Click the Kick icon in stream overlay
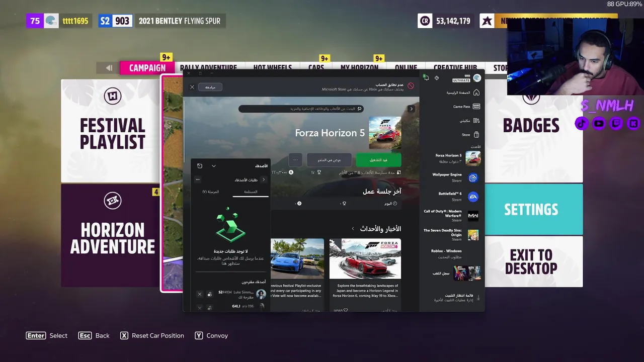This screenshot has width=644, height=362. click(x=633, y=123)
